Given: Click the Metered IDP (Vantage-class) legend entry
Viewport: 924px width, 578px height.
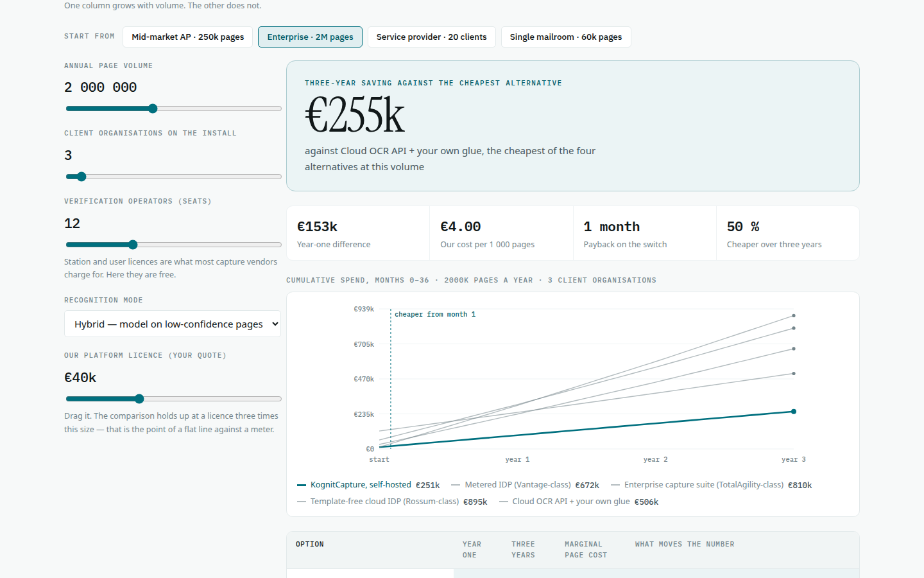Looking at the screenshot, I should (x=525, y=485).
